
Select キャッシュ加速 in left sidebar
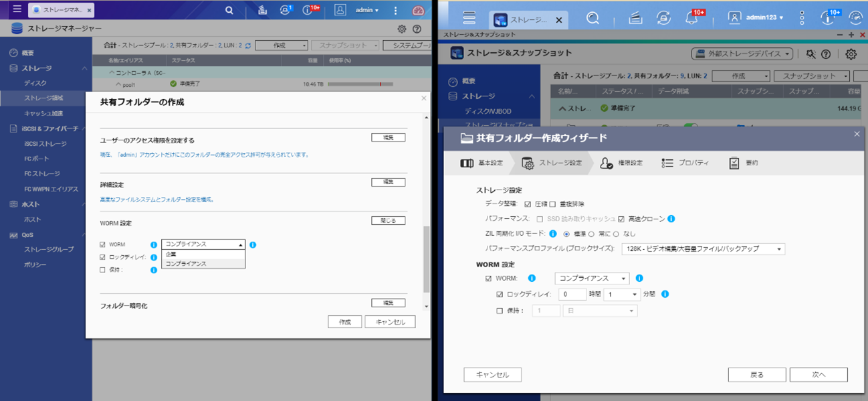tap(43, 113)
